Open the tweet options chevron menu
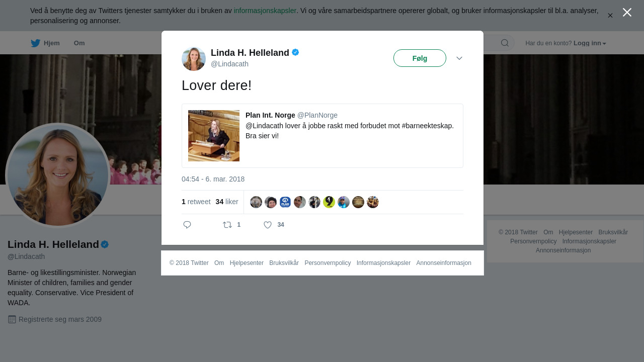The height and width of the screenshot is (362, 644). (x=459, y=58)
